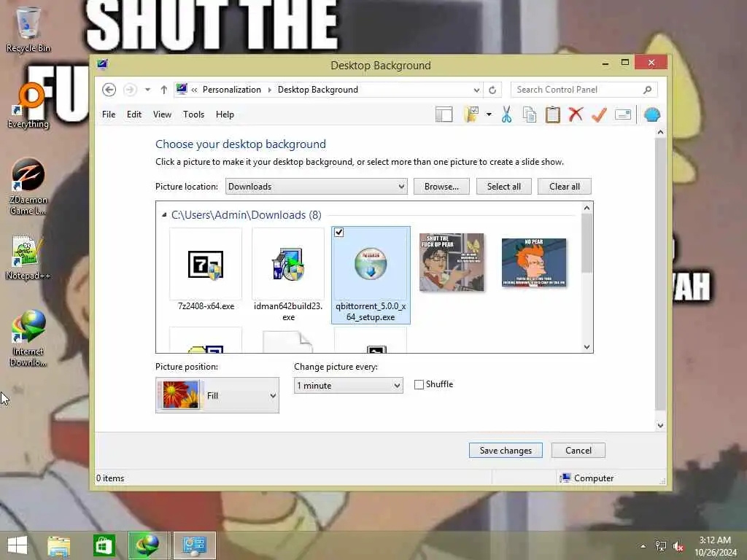Click the pane layout toolbar icon

(x=444, y=114)
